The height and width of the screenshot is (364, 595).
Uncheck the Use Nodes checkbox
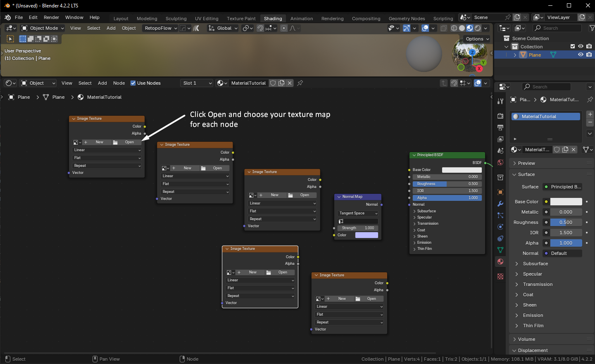pos(133,83)
